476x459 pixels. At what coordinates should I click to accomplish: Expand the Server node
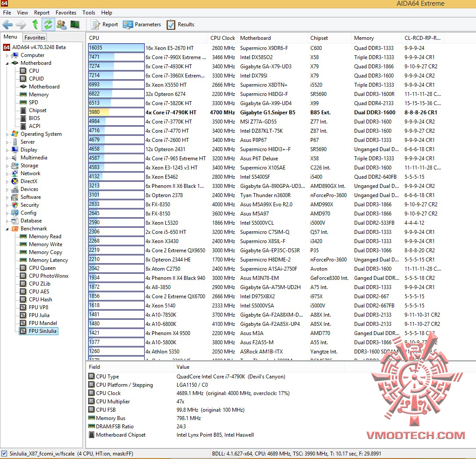click(x=7, y=142)
